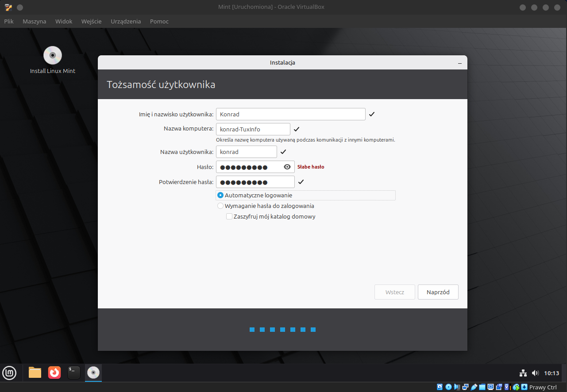
Task: Open the Terminal from the panel
Action: 74,373
